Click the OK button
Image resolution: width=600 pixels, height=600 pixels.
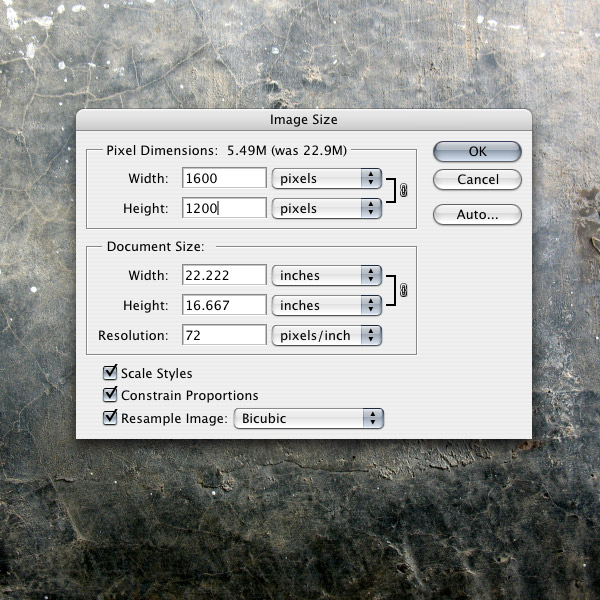[477, 152]
